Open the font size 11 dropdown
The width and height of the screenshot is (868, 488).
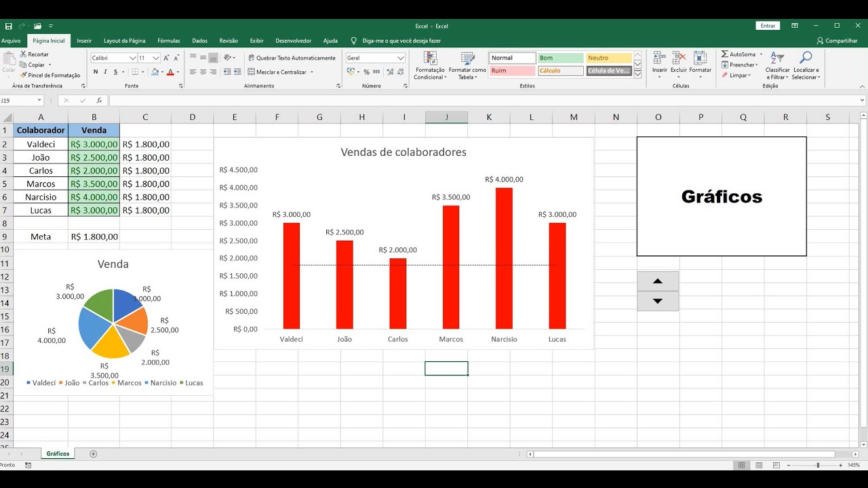(157, 58)
